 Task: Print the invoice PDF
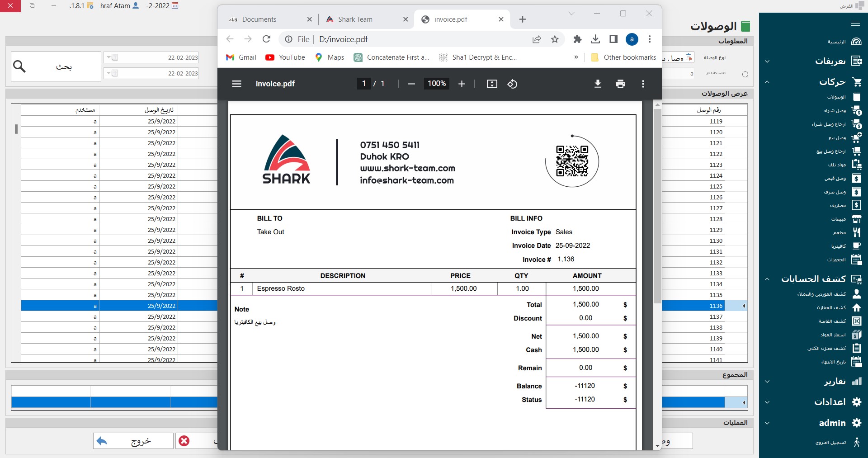(x=620, y=84)
